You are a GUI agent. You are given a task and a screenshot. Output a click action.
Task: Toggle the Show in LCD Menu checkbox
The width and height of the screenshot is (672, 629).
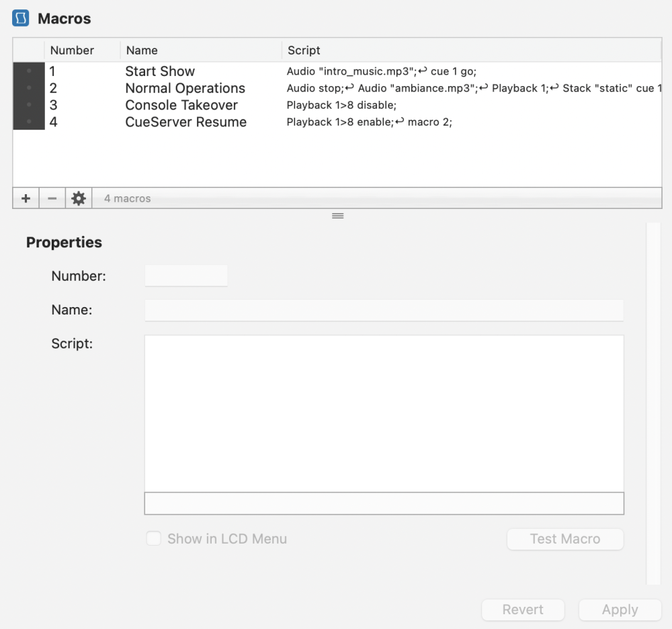tap(154, 539)
